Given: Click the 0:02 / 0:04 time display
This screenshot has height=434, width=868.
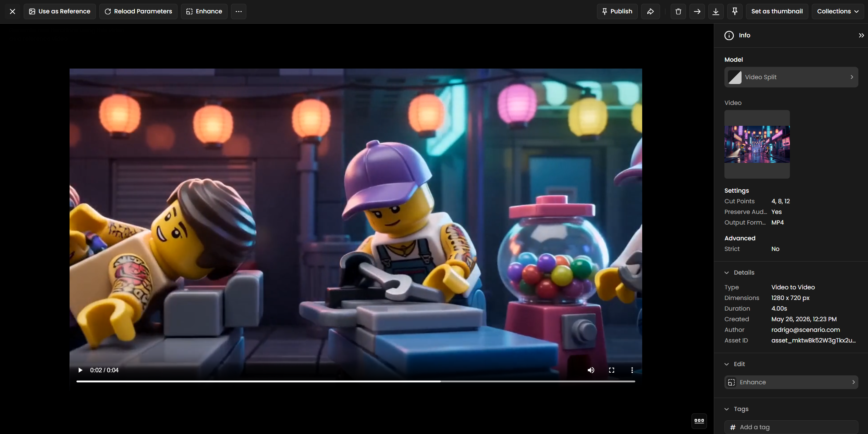Looking at the screenshot, I should (104, 370).
